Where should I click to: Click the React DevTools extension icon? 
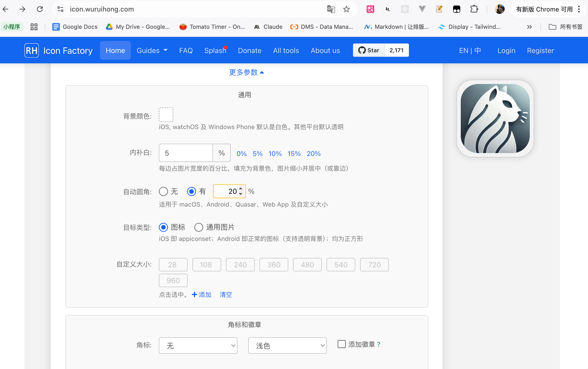405,9
